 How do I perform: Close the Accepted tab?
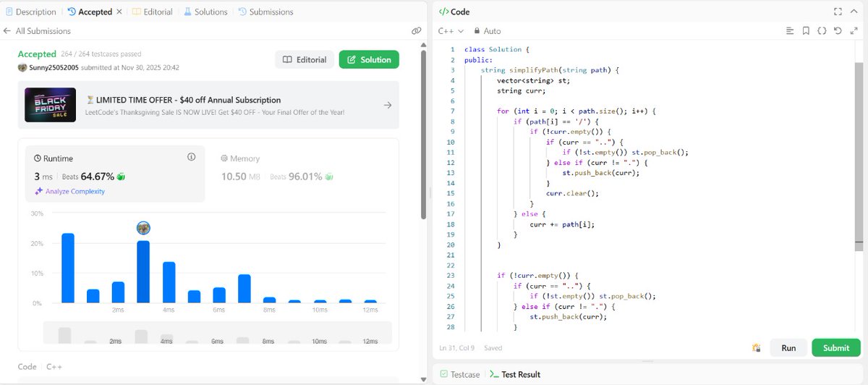coord(119,12)
